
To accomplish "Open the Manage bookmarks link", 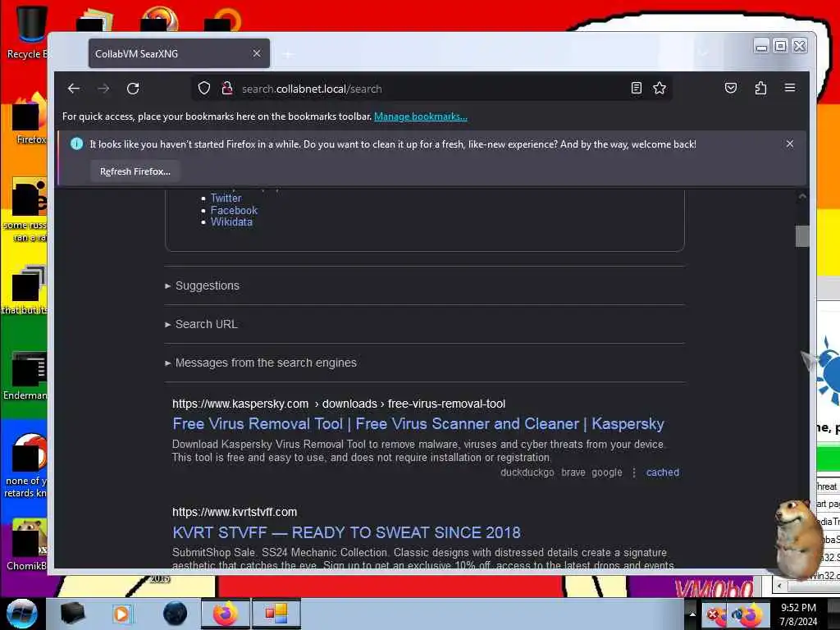I will [x=421, y=116].
